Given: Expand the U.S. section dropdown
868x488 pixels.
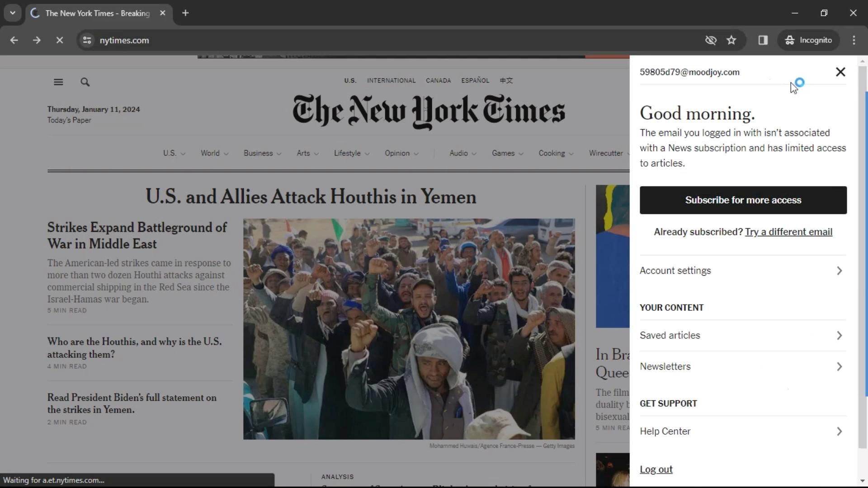Looking at the screenshot, I should (x=174, y=153).
